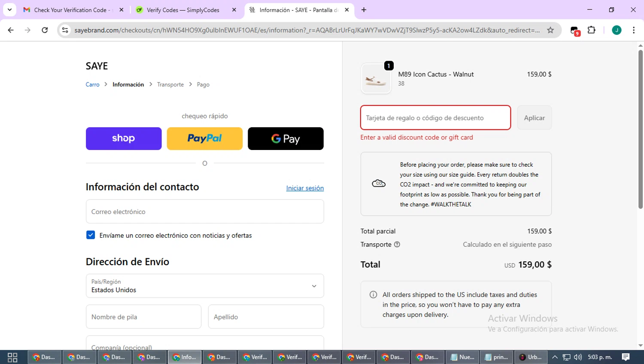Focus the Nombre de pila field
The width and height of the screenshot is (644, 364).
pos(143,317)
